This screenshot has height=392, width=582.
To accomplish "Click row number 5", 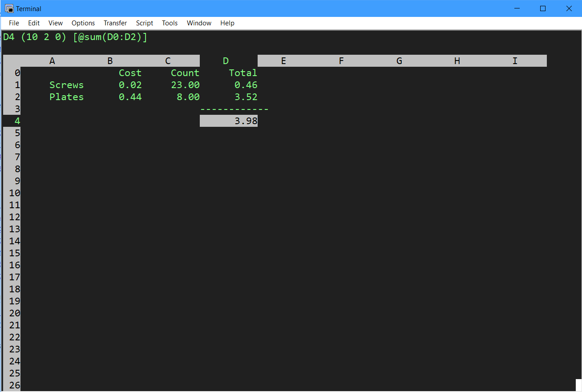I will (17, 133).
